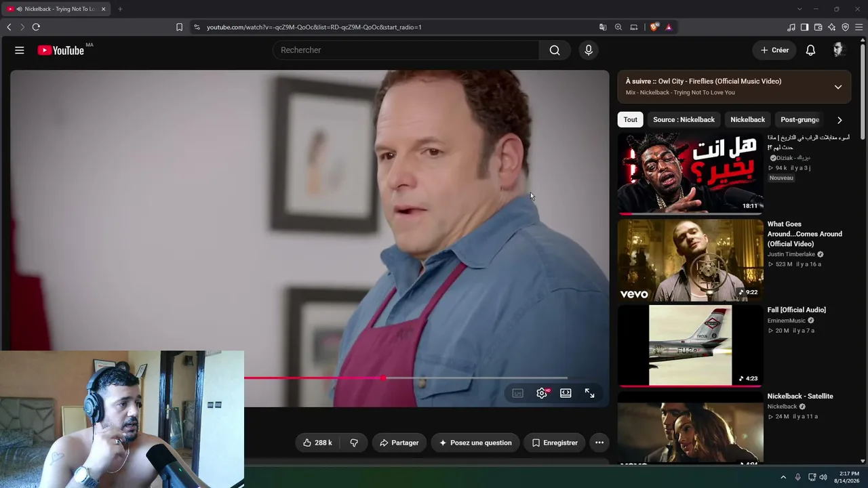The image size is (868, 488).
Task: Open the YouTube guide hamburger menu
Action: [20, 50]
